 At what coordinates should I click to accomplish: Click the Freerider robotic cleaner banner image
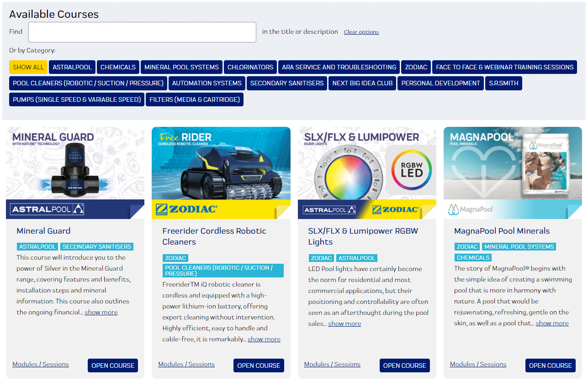(221, 172)
